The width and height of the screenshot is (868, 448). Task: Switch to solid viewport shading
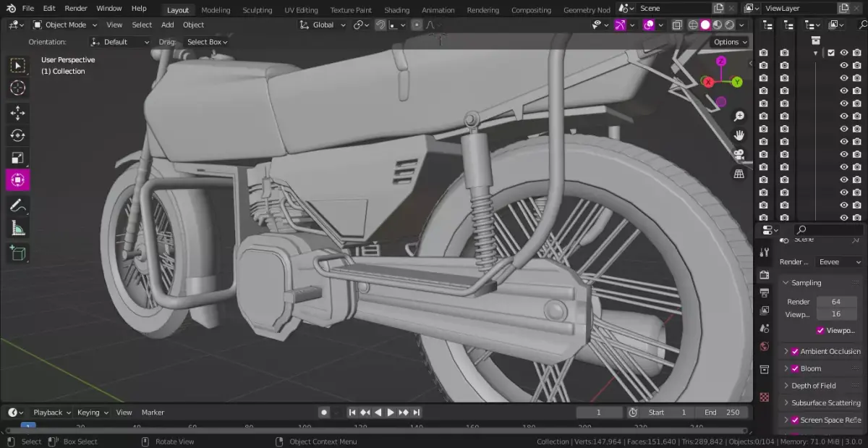point(705,25)
